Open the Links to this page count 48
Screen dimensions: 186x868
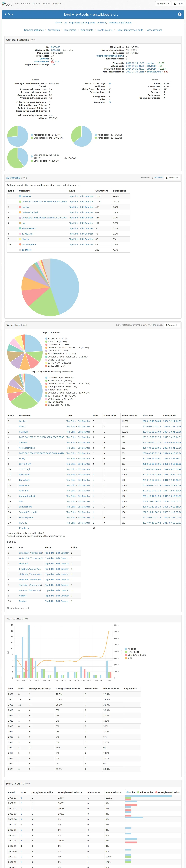pos(110,84)
